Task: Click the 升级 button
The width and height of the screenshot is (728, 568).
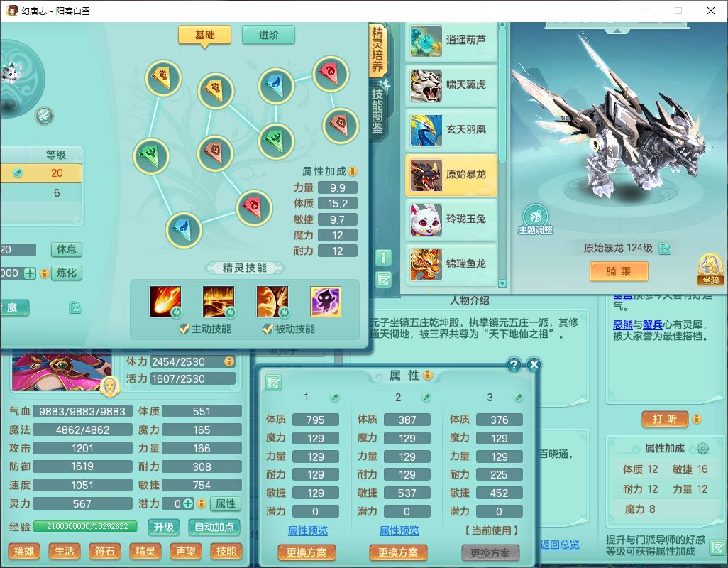Action: 164,527
